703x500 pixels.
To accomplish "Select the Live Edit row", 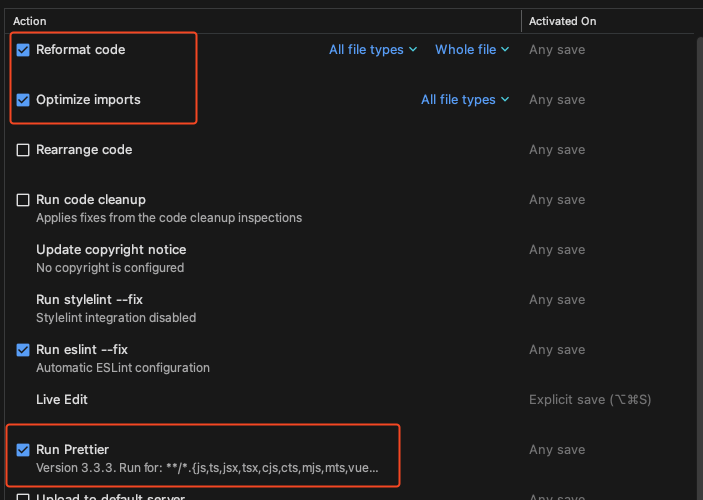I will [x=62, y=400].
